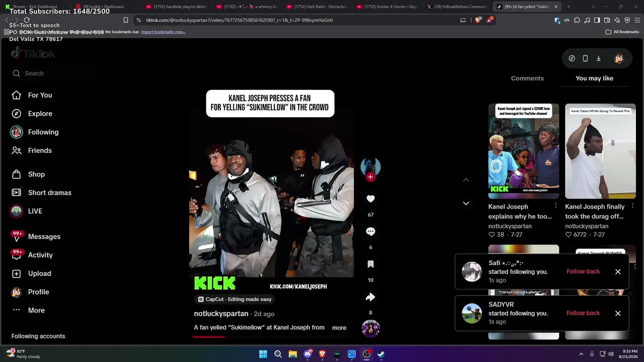Switch to the hardtekk playlist YouTube tab

[x=176, y=7]
